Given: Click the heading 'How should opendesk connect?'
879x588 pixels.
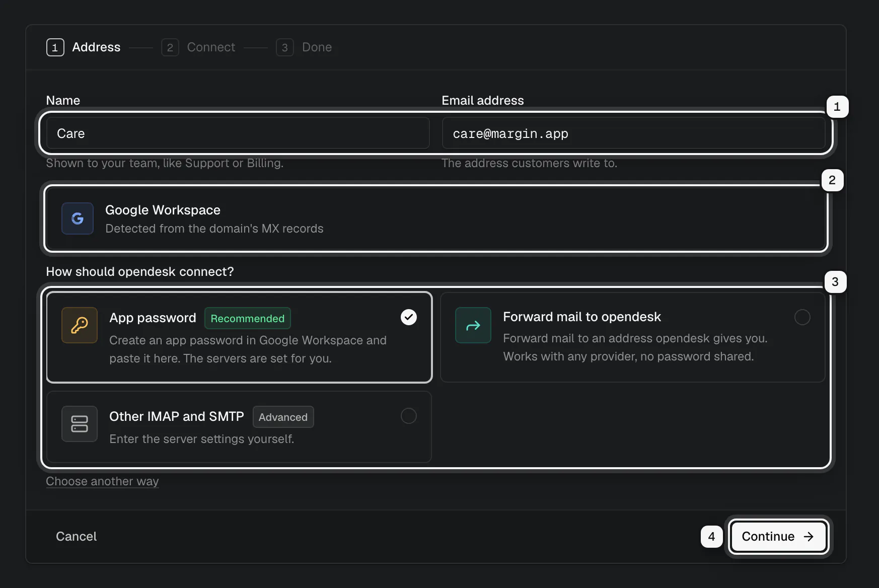Looking at the screenshot, I should (140, 272).
